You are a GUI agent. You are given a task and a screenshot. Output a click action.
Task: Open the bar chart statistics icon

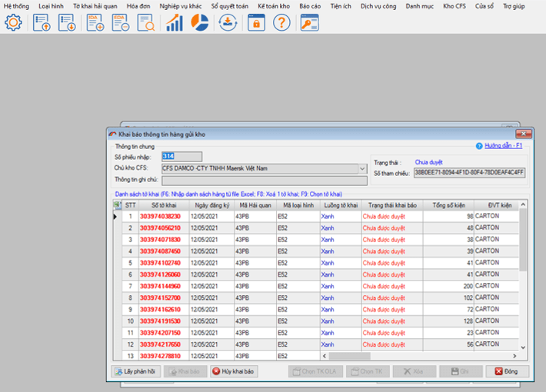(175, 22)
